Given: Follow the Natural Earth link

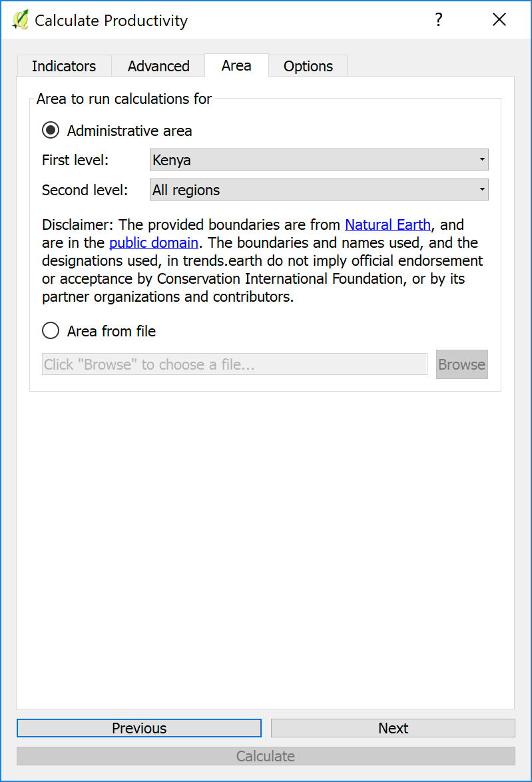Looking at the screenshot, I should coord(388,225).
